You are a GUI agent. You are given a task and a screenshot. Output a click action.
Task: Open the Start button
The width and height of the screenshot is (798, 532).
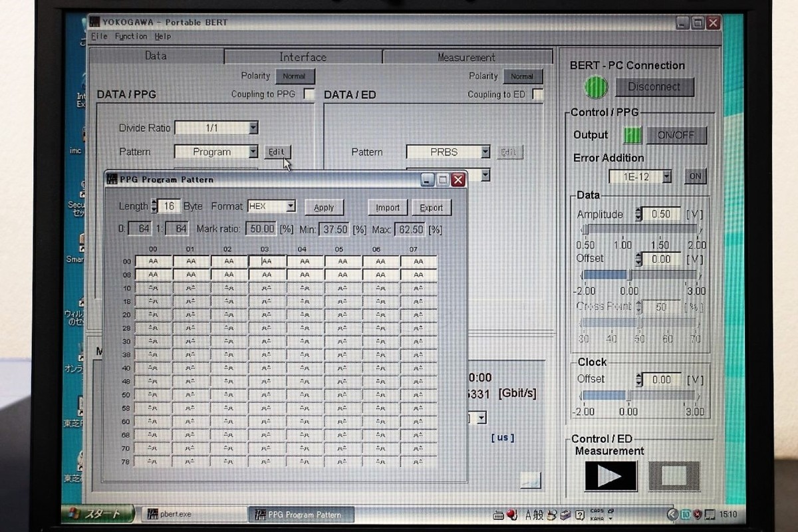point(98,513)
